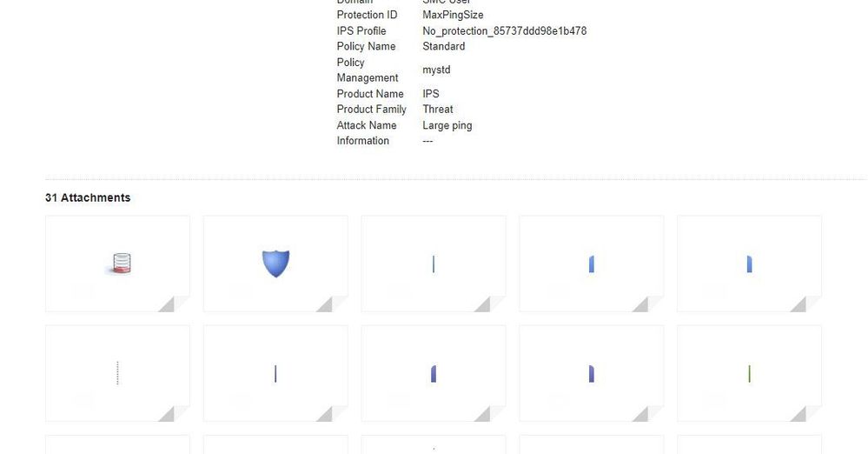Click the '31 Attachments' heading
868x454 pixels.
[x=88, y=198]
